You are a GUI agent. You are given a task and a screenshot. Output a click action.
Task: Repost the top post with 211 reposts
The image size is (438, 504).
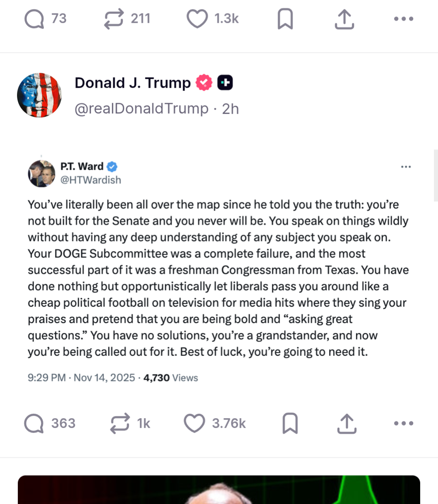pyautogui.click(x=113, y=19)
